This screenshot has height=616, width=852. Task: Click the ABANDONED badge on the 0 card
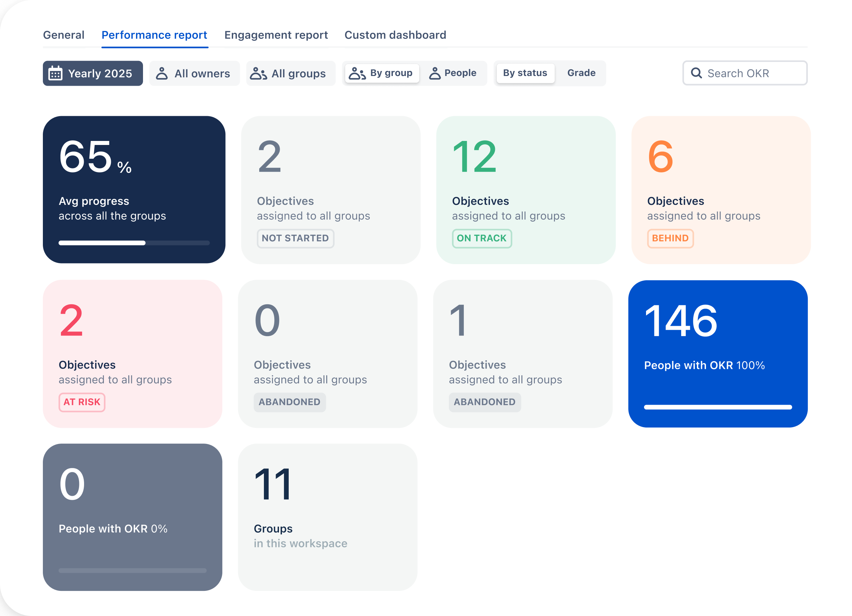(x=290, y=402)
